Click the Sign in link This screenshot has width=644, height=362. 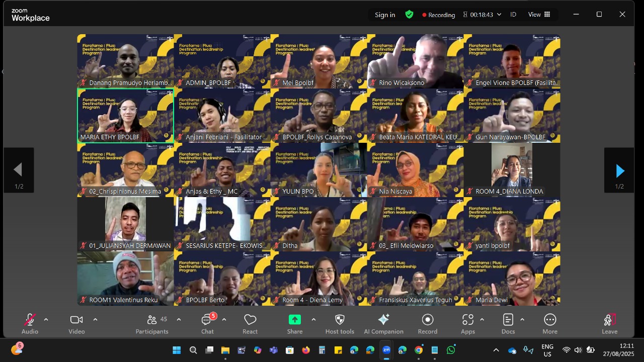385,15
